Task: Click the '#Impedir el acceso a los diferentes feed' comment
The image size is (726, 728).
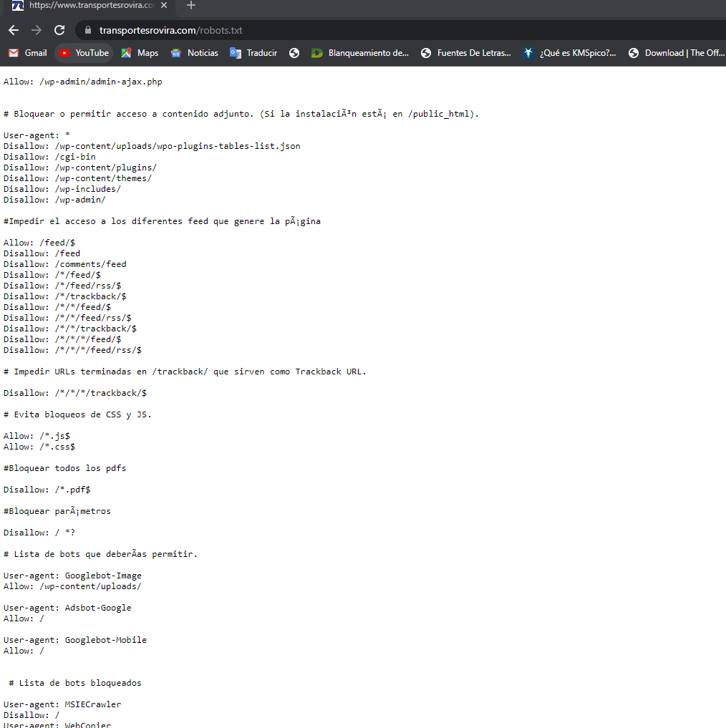Action: click(162, 221)
